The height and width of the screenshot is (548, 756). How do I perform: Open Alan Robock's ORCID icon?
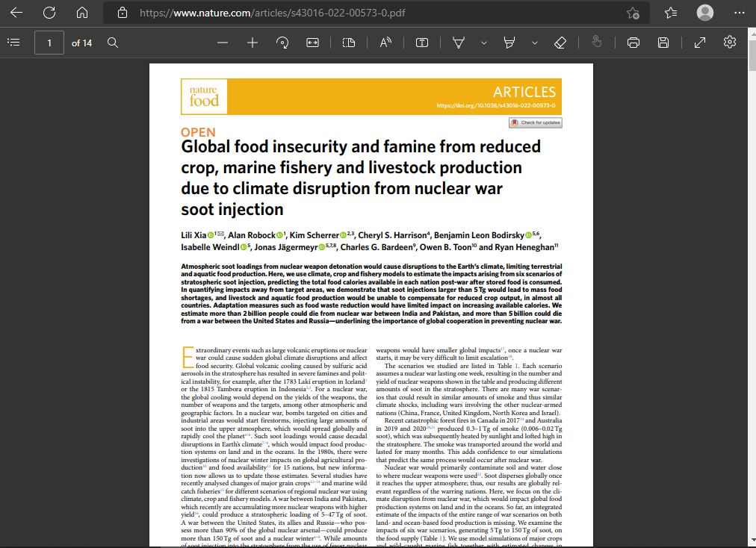tap(279, 235)
